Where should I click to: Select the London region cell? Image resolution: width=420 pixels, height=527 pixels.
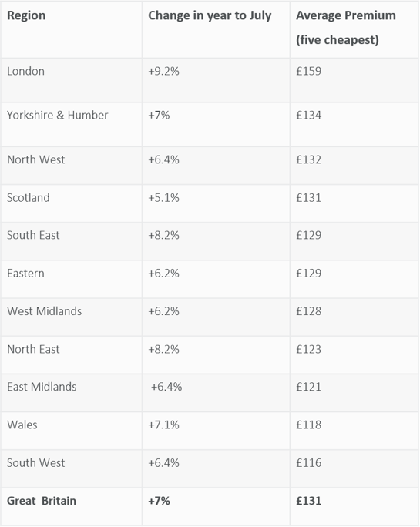[x=25, y=71]
